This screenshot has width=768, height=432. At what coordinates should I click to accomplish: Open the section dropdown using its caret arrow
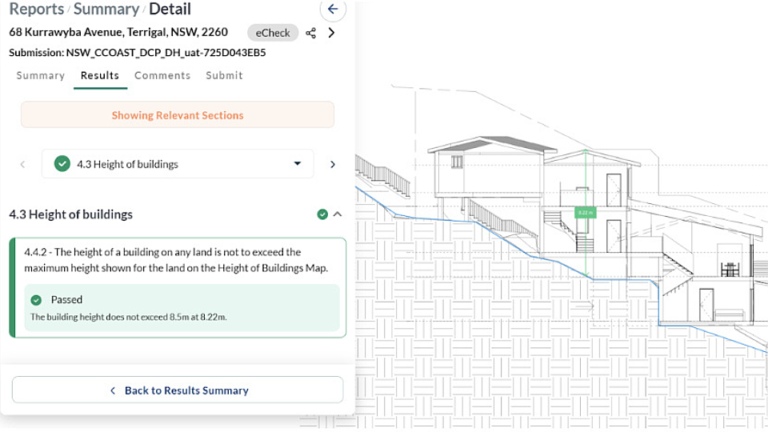(x=297, y=164)
